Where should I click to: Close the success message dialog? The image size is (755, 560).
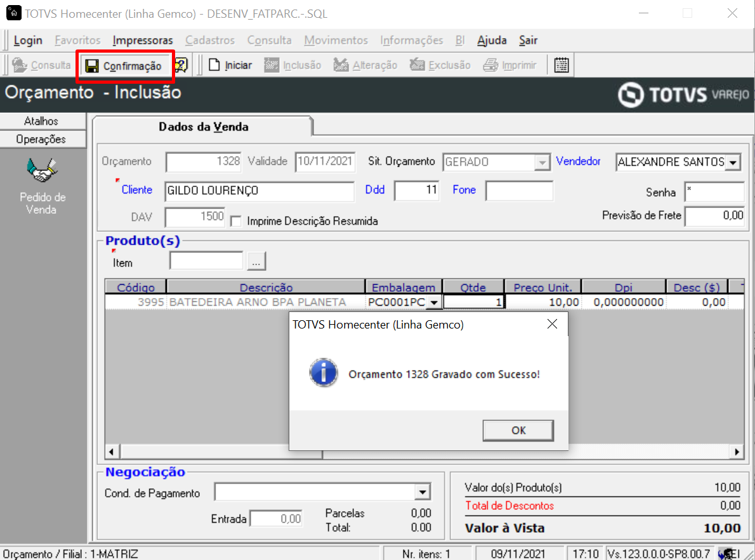coord(552,324)
